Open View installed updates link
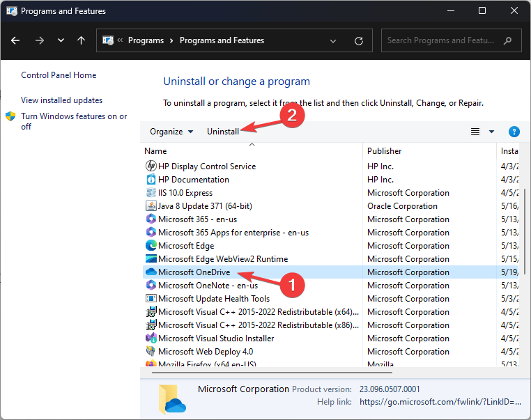Image resolution: width=531 pixels, height=420 pixels. click(61, 100)
